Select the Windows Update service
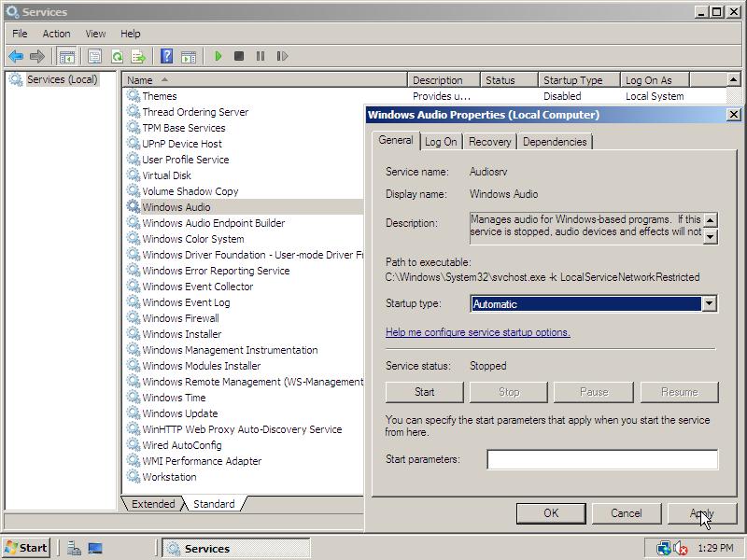747x560 pixels. pos(179,413)
